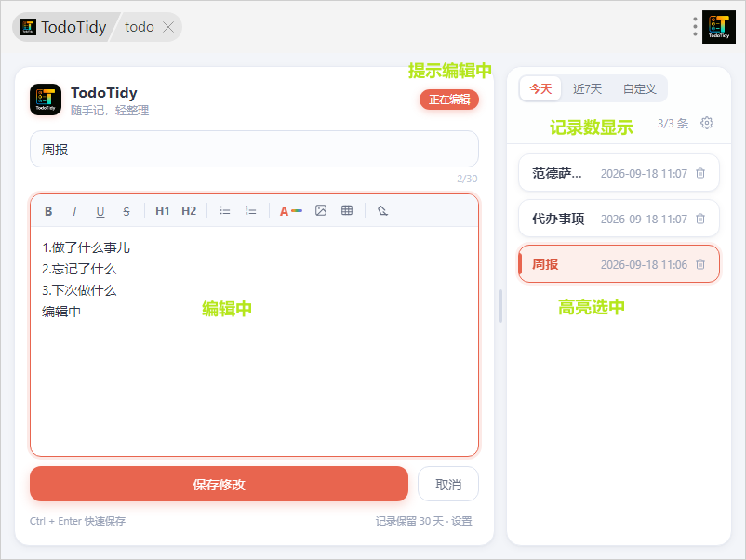The height and width of the screenshot is (560, 746).
Task: Open the 范德萨... record
Action: (x=619, y=173)
